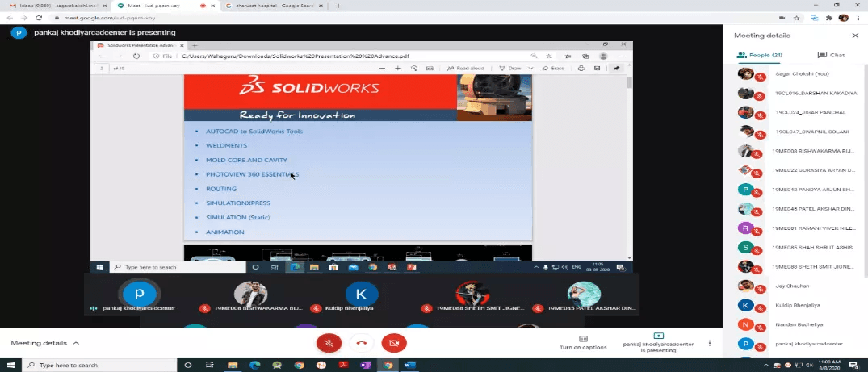Open File Explorer from the local taskbar
This screenshot has width=868, height=372.
pyautogui.click(x=233, y=366)
